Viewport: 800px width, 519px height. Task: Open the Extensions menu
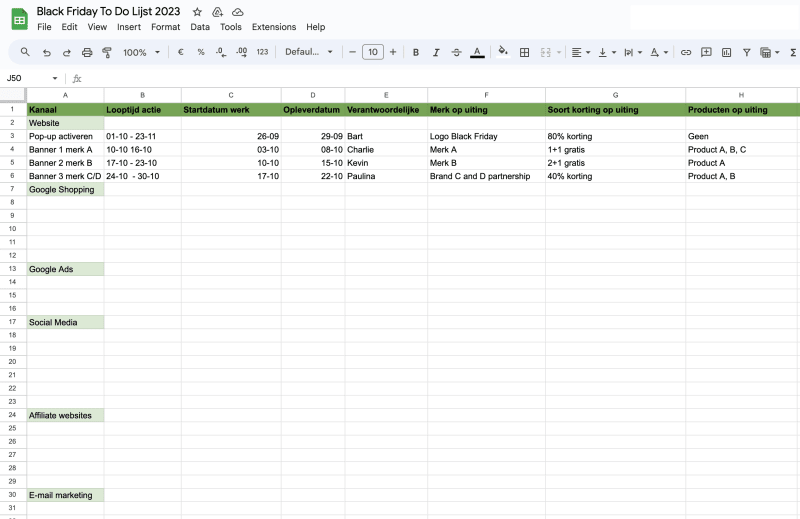274,27
